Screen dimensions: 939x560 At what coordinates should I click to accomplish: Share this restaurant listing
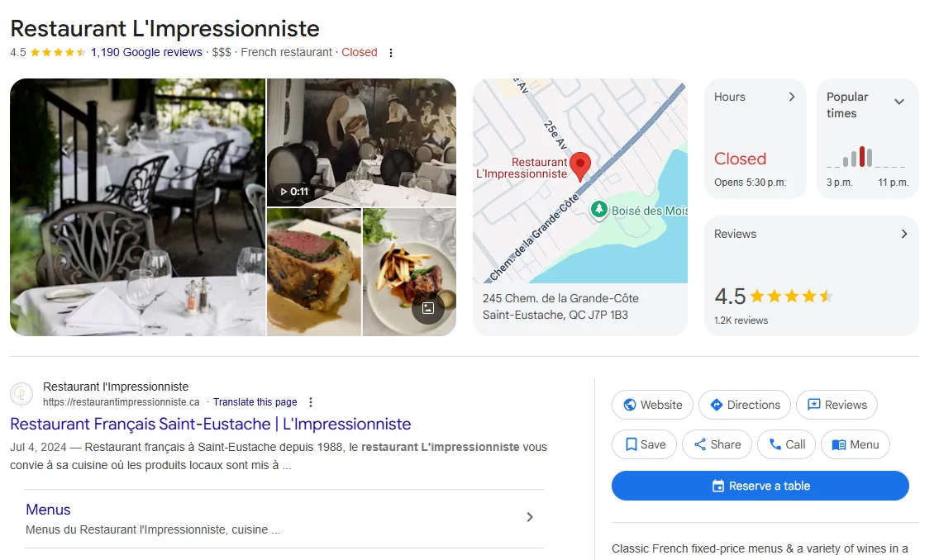point(717,444)
